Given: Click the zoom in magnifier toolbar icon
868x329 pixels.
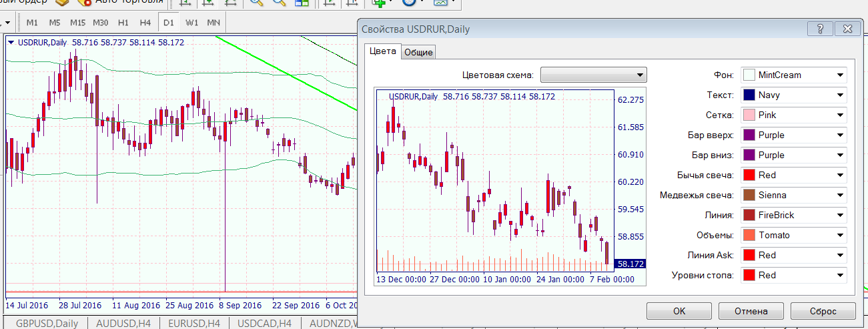Looking at the screenshot, I should point(256,3).
